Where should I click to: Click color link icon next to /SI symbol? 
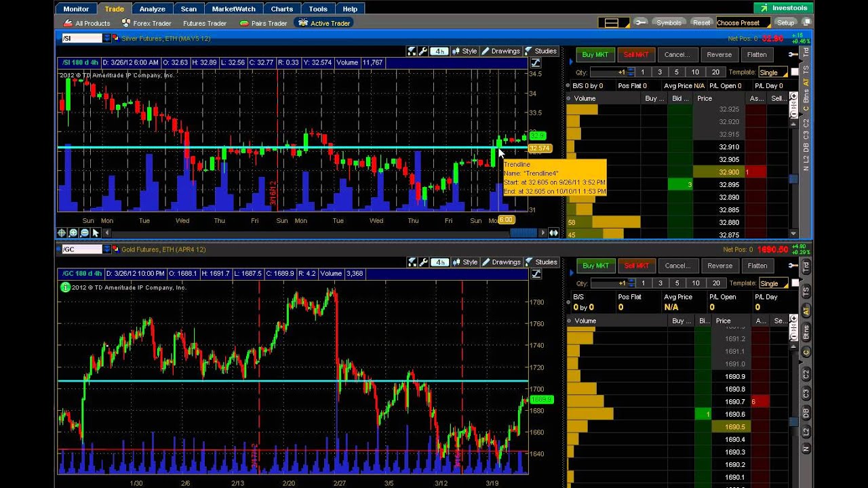pos(116,39)
